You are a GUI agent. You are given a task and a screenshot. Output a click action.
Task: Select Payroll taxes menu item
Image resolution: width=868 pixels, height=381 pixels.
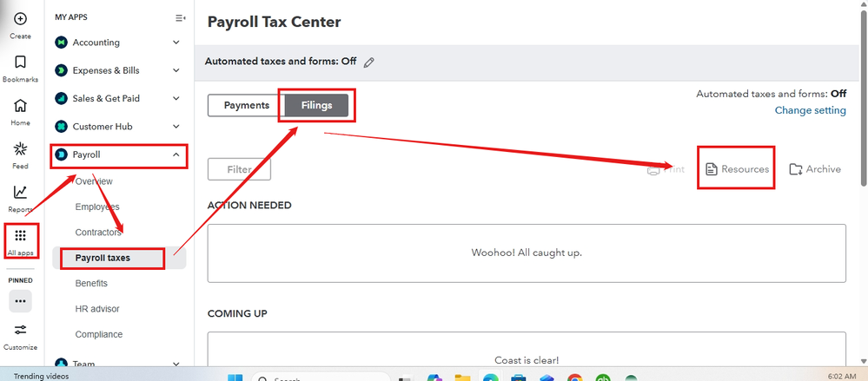point(119,258)
